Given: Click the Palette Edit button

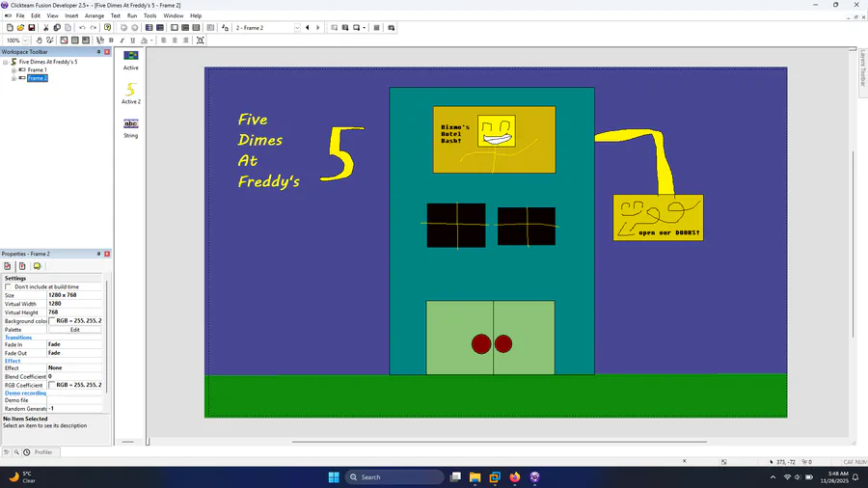Looking at the screenshot, I should (74, 330).
